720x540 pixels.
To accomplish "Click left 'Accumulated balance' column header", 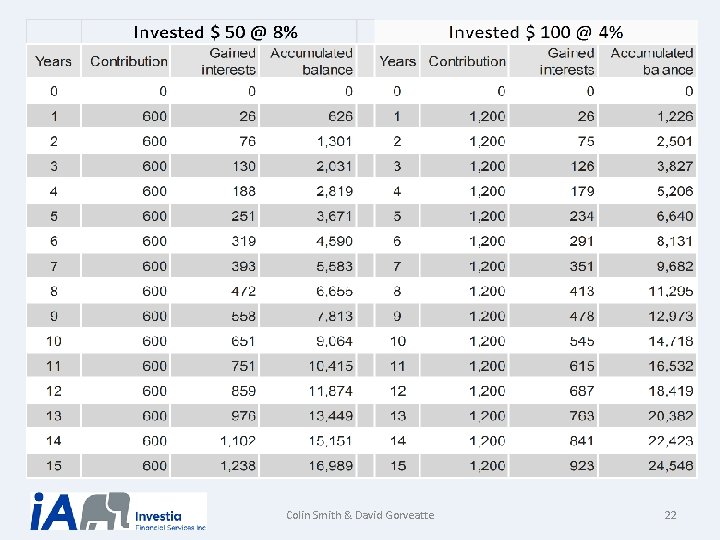I will click(x=311, y=61).
